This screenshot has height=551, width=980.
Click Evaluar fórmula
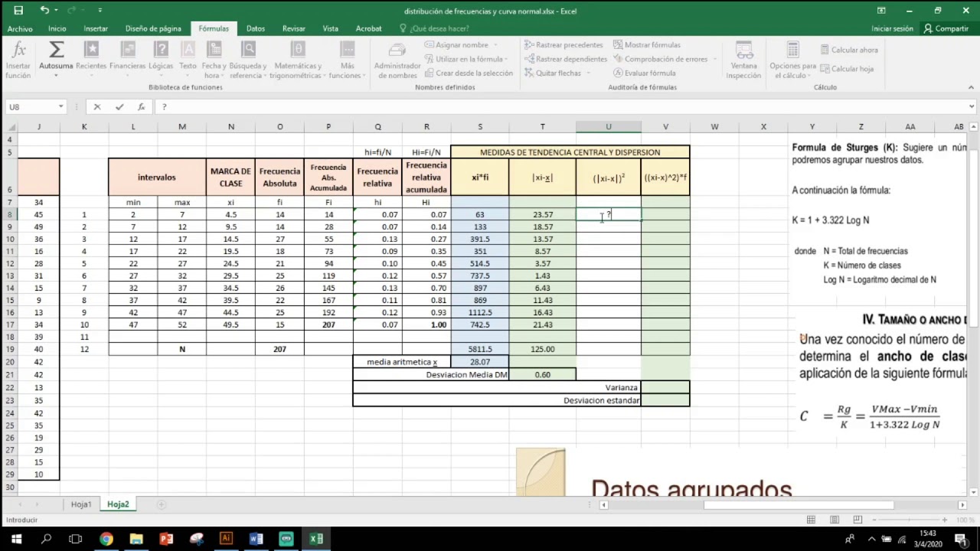[644, 73]
